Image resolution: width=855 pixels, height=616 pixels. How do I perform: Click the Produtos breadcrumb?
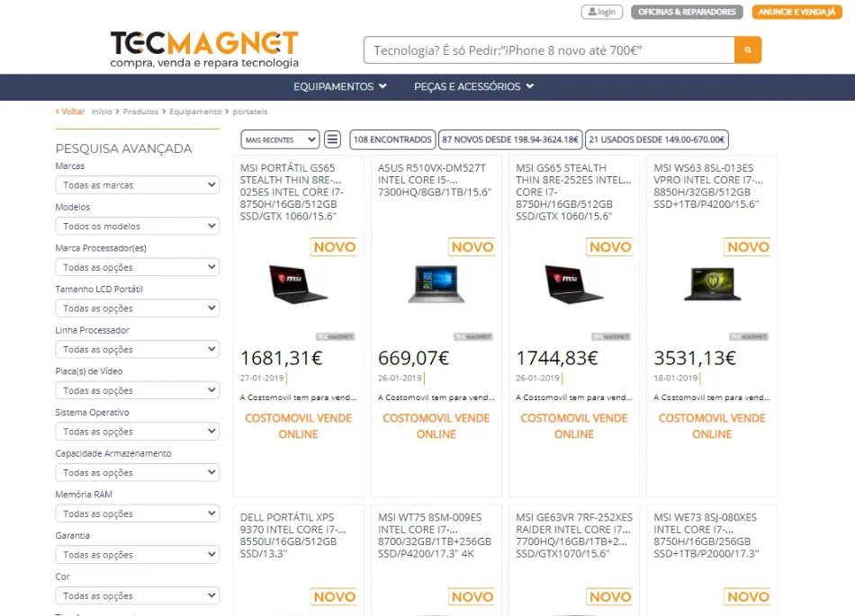coord(140,112)
